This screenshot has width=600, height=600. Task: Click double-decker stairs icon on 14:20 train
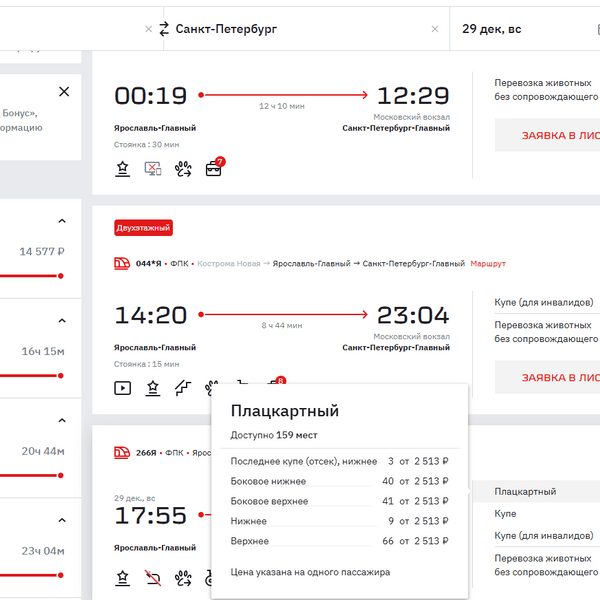tap(183, 388)
